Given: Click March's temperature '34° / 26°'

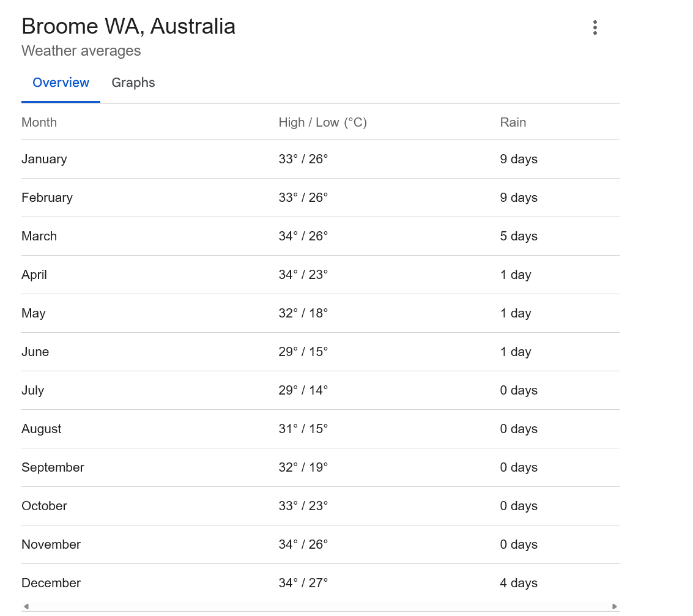Looking at the screenshot, I should coord(303,236).
